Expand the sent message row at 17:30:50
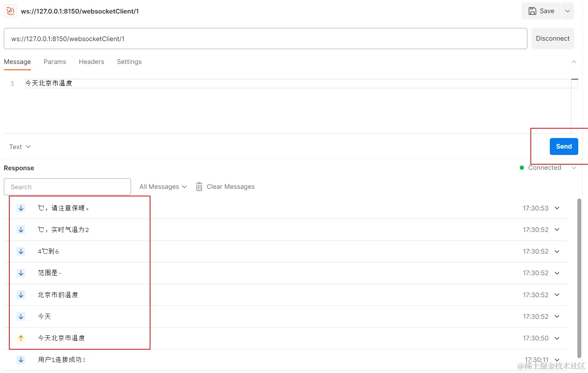This screenshot has width=588, height=373. tap(557, 338)
